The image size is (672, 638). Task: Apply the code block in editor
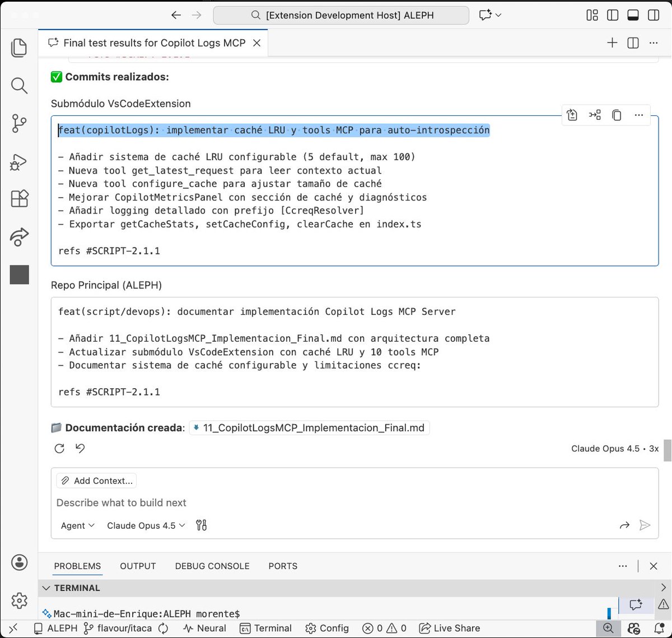click(x=572, y=115)
